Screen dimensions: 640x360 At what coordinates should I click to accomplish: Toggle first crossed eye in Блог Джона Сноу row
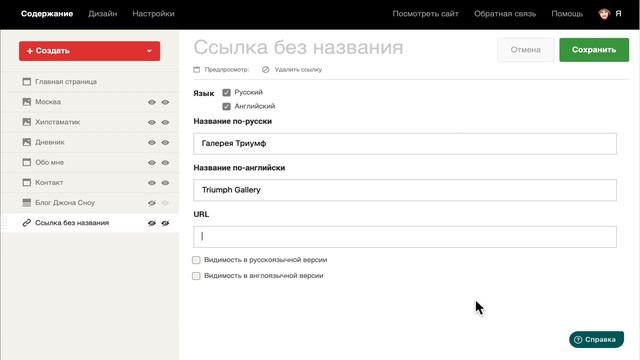point(152,203)
